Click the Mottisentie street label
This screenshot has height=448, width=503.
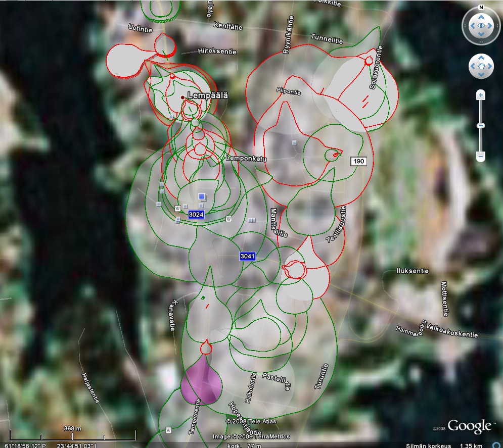pos(444,298)
